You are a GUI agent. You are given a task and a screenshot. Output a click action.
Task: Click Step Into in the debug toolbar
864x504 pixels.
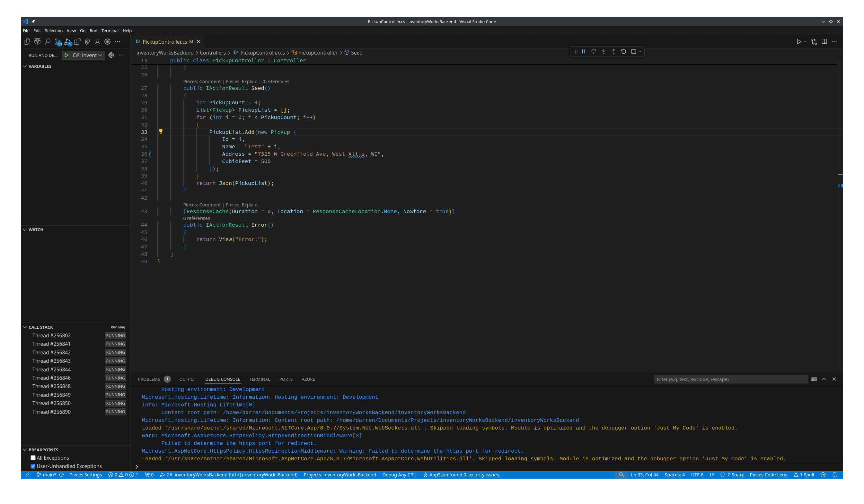(x=604, y=51)
